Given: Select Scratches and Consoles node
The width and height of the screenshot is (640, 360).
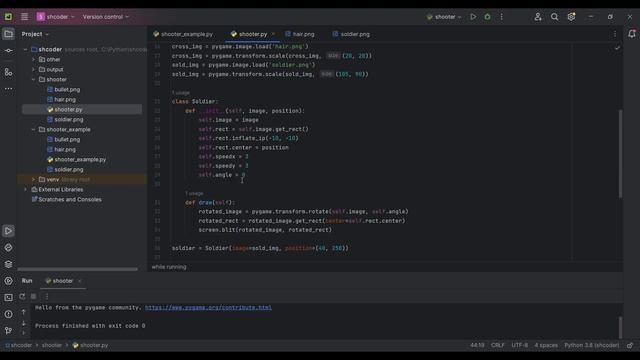Looking at the screenshot, I should pyautogui.click(x=70, y=200).
